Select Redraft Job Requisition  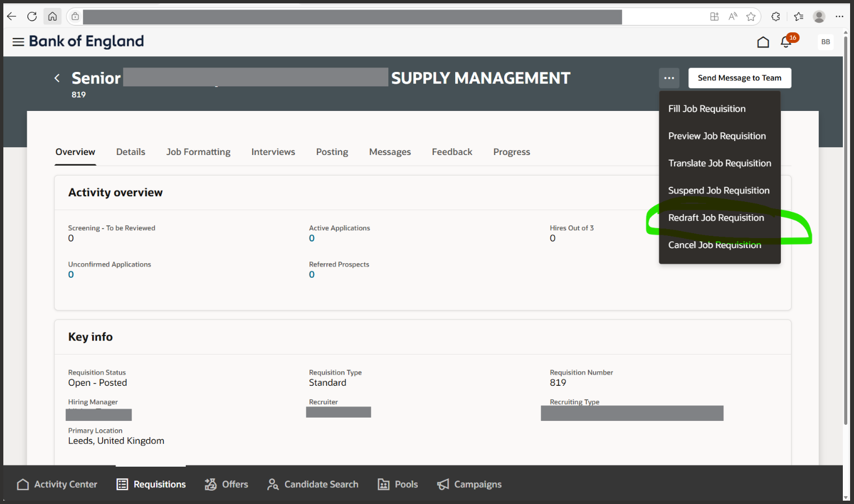tap(720, 218)
